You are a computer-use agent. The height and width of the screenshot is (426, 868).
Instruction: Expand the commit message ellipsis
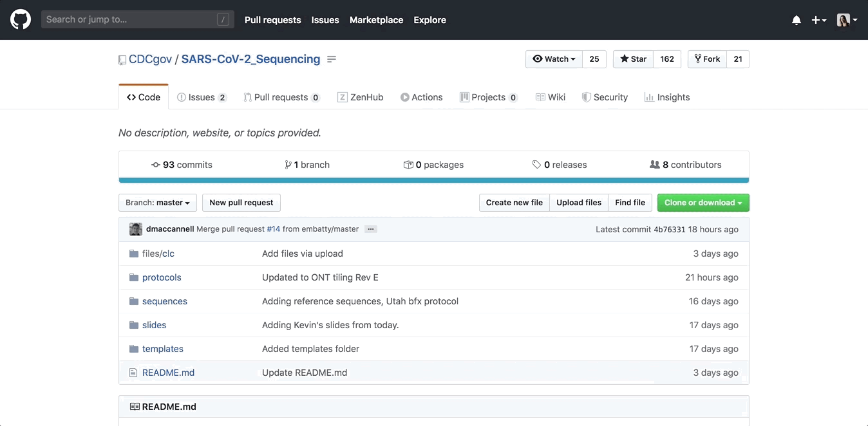click(x=370, y=229)
